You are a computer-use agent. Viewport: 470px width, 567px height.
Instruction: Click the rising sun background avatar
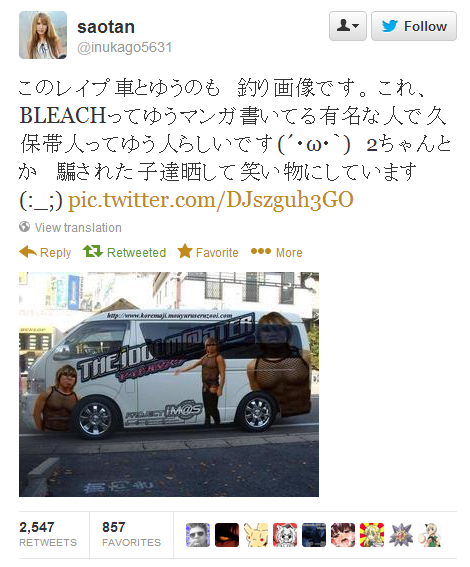(372, 535)
